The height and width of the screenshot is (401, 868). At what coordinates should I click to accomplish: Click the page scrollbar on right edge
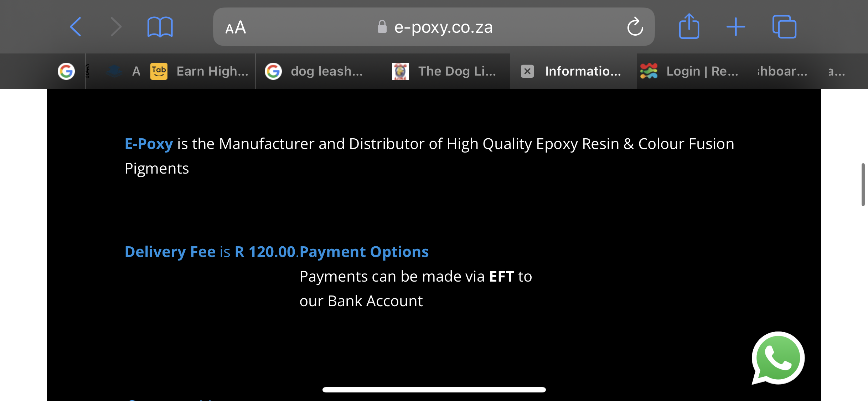click(863, 185)
